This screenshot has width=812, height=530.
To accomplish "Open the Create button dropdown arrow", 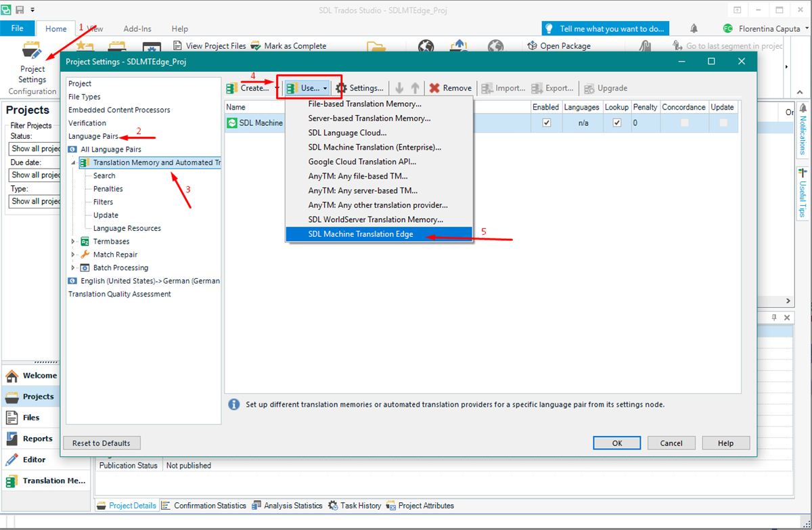I will [277, 88].
